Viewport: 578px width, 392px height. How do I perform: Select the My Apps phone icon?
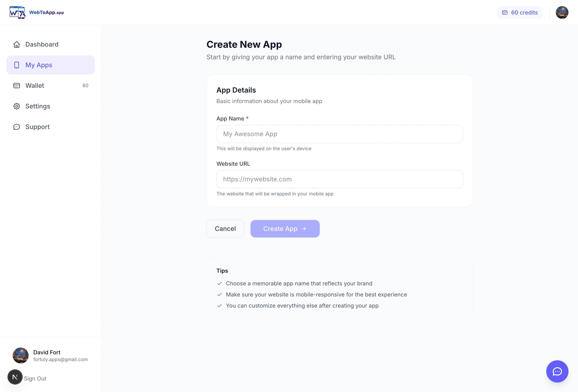[16, 65]
